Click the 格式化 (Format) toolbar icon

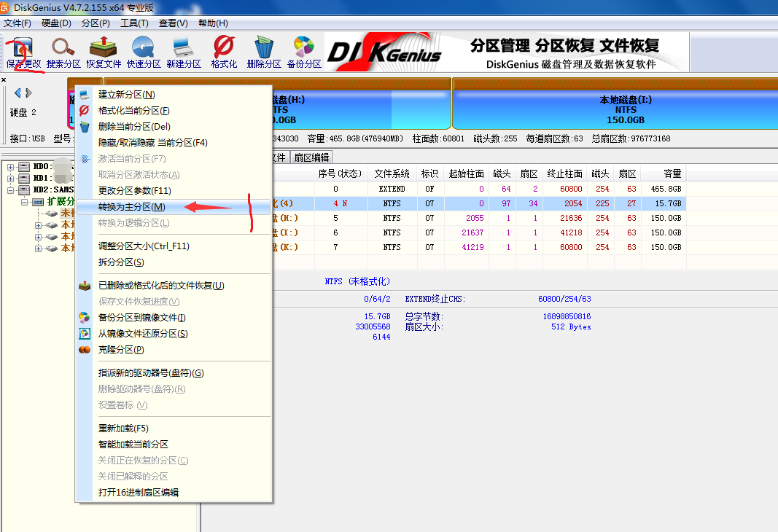point(224,52)
